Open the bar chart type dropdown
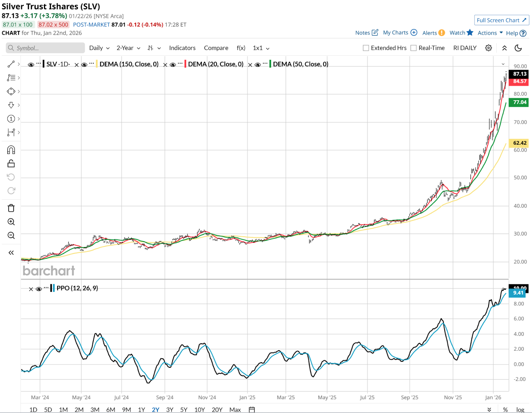 [x=154, y=48]
